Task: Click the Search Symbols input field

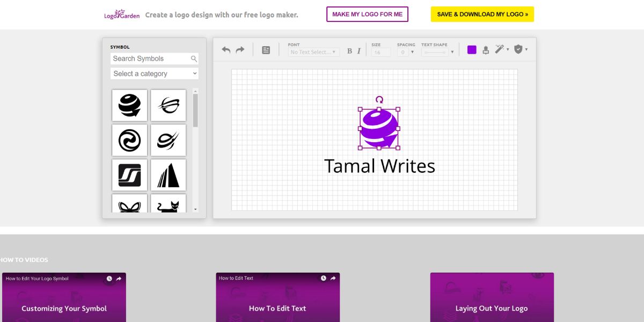Action: (150, 58)
